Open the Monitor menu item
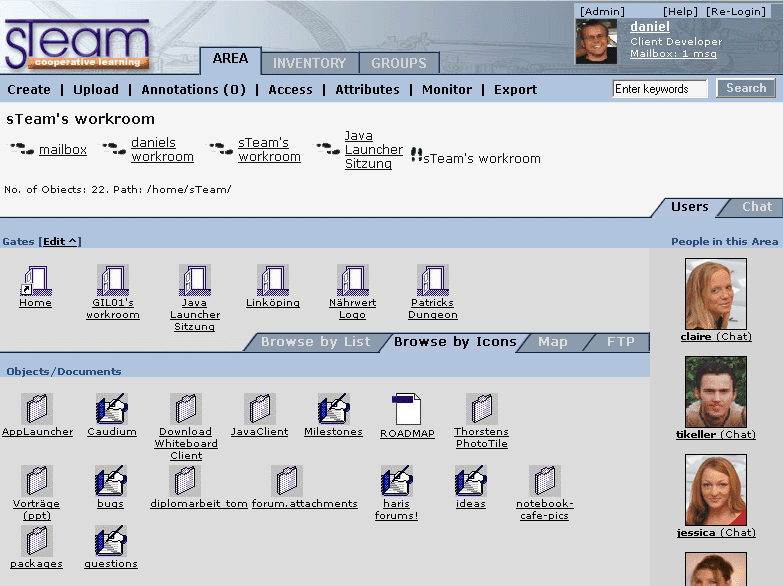The width and height of the screenshot is (783, 586). point(447,89)
